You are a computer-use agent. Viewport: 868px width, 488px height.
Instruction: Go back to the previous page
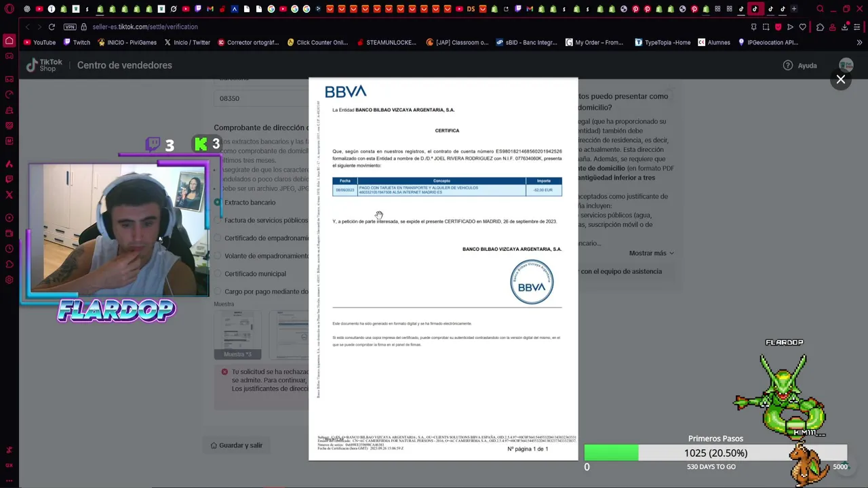coord(27,27)
